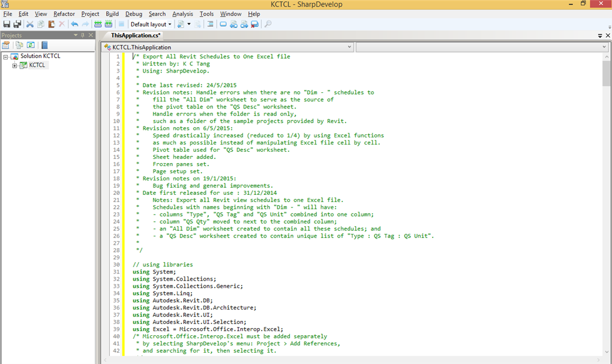Open the document tab list dropdown arrow
The width and height of the screenshot is (612, 364).
click(600, 35)
